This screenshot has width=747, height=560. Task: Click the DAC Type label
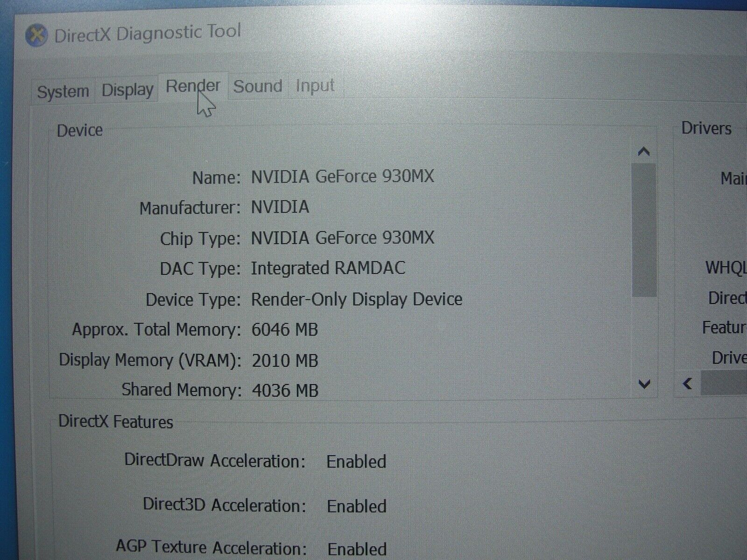pos(200,269)
